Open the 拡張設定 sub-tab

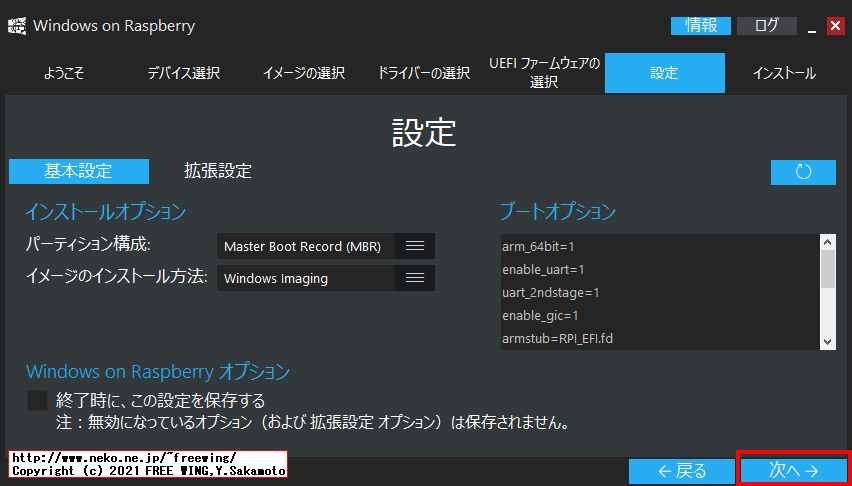(217, 171)
